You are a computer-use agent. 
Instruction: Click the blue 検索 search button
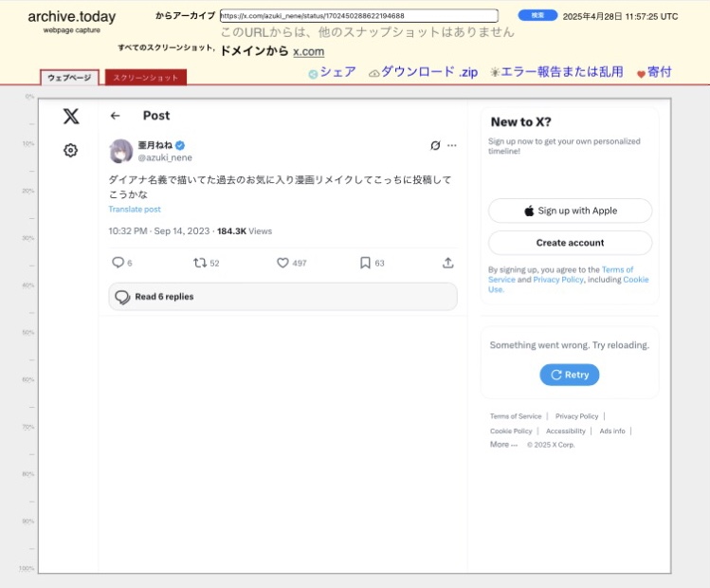coord(537,15)
